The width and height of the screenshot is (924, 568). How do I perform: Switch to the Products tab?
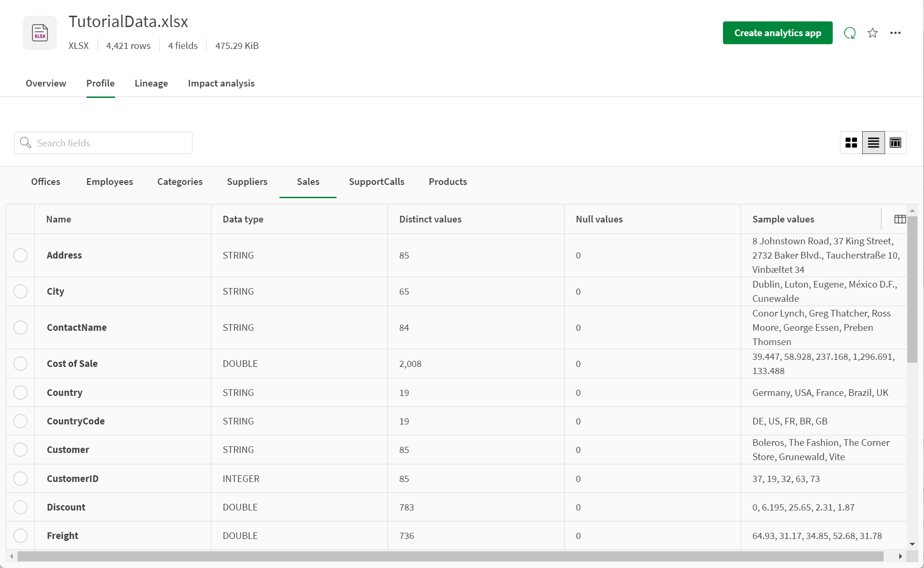(447, 182)
